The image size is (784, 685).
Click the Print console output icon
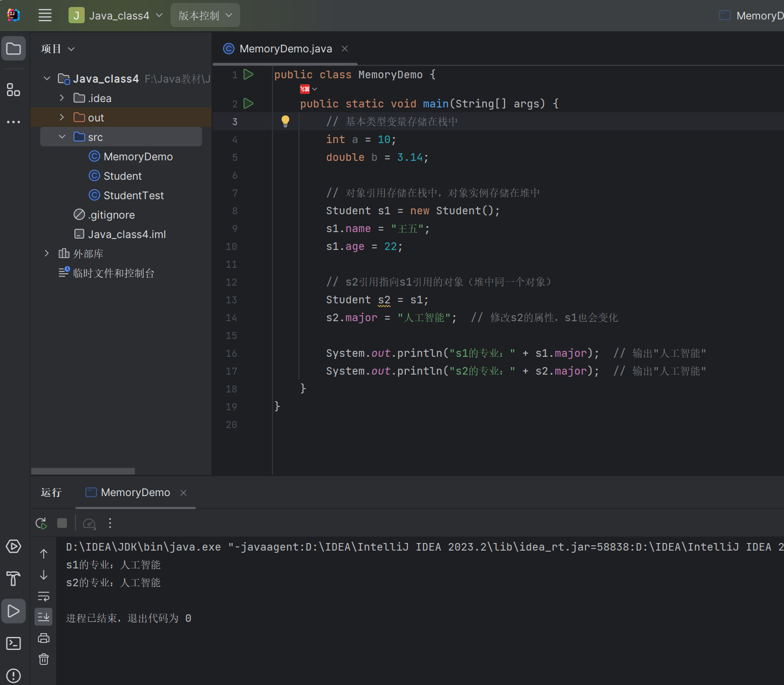(x=44, y=638)
